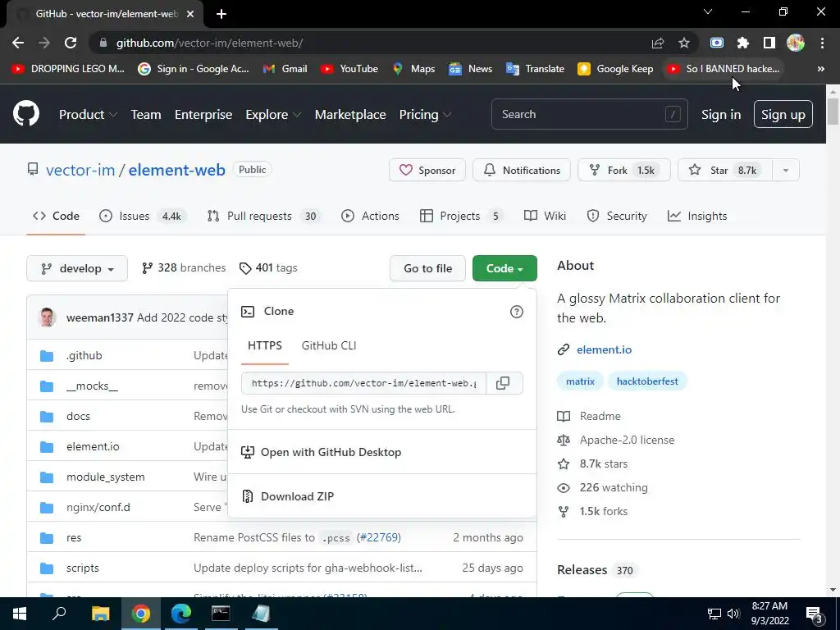Open the Pull requests tab

(264, 216)
